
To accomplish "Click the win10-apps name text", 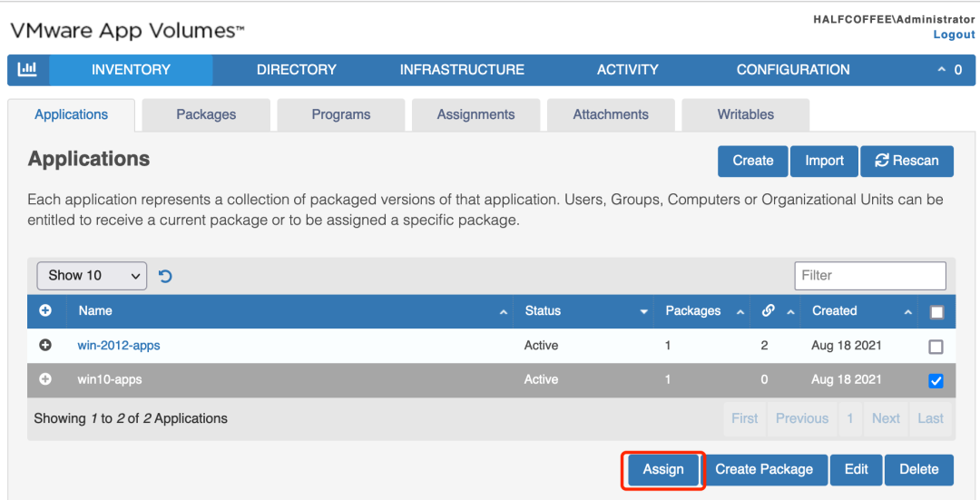I will coord(110,380).
